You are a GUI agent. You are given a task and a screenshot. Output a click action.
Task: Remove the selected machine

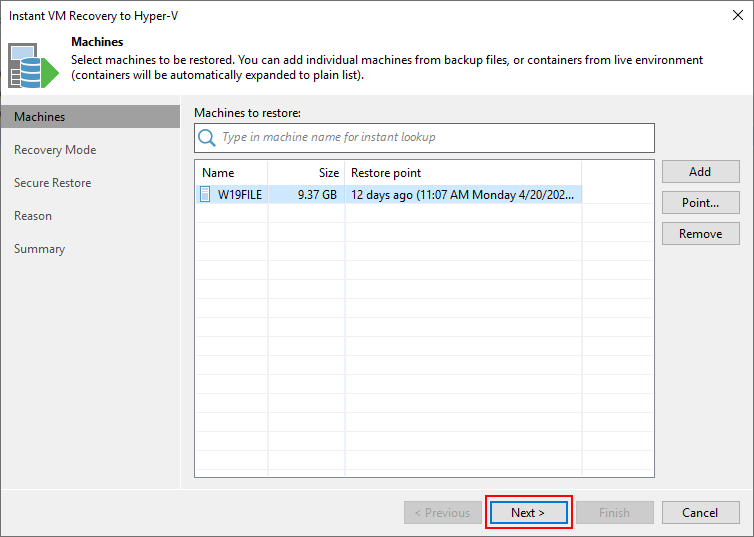(x=700, y=234)
